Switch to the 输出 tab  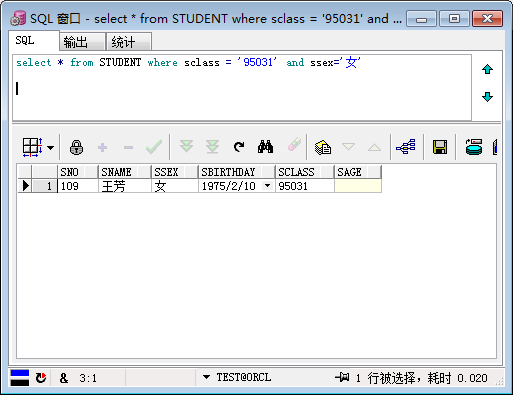tap(83, 42)
